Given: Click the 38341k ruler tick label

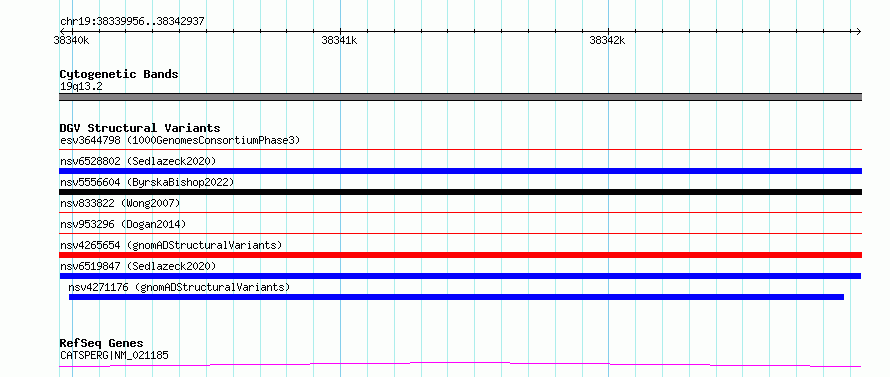Looking at the screenshot, I should click(339, 40).
